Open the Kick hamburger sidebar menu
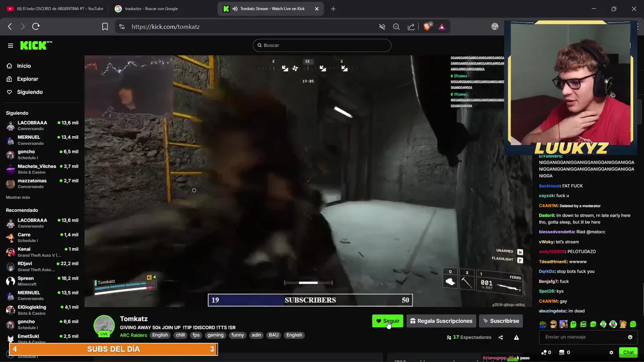 pos(10,45)
